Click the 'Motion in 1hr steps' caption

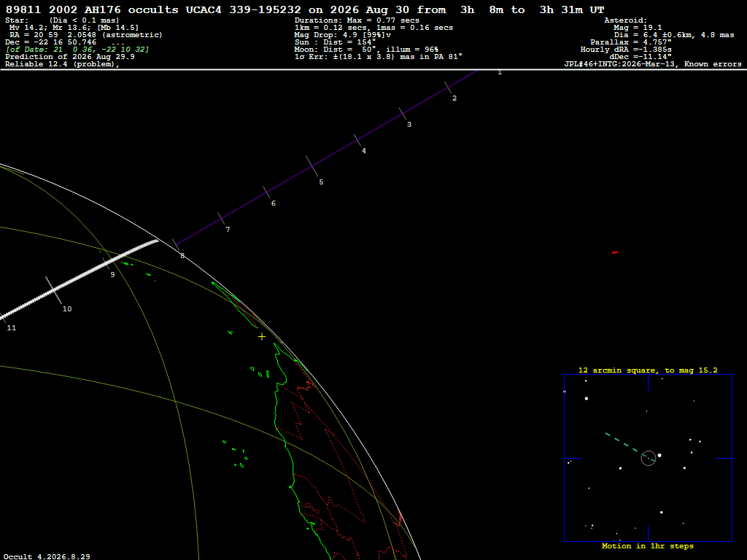(648, 545)
